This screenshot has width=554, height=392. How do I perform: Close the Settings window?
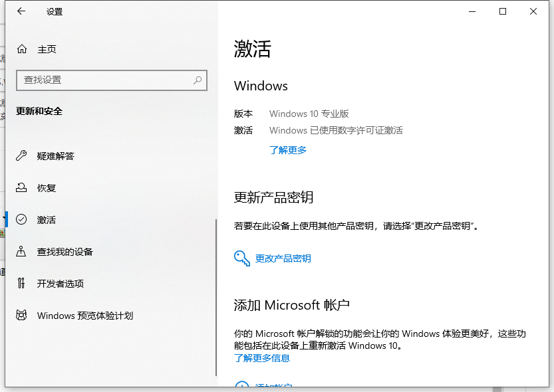533,11
